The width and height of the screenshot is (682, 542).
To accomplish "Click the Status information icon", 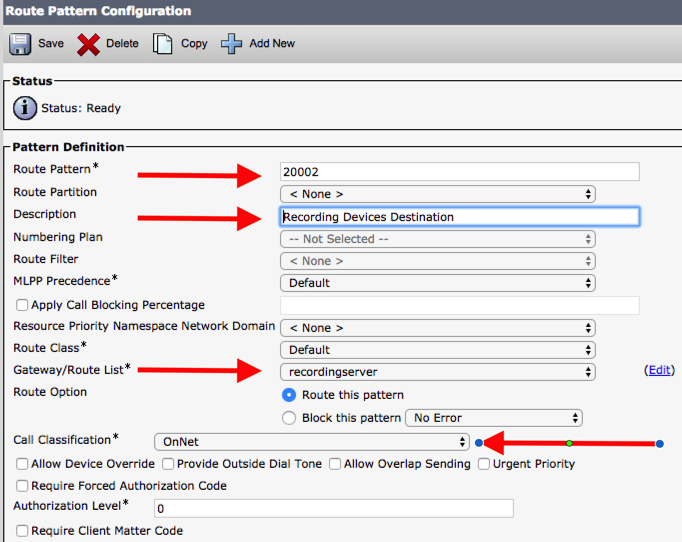I will [x=25, y=108].
